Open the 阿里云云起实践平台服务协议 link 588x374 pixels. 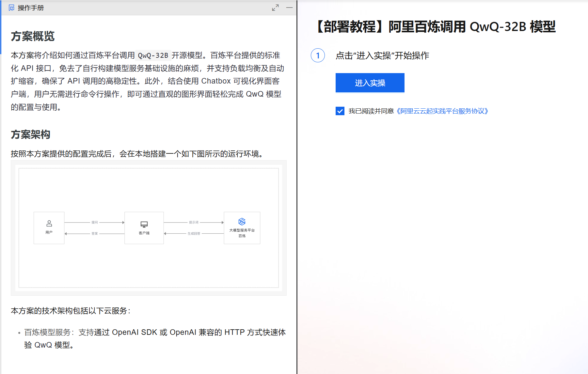pos(442,111)
